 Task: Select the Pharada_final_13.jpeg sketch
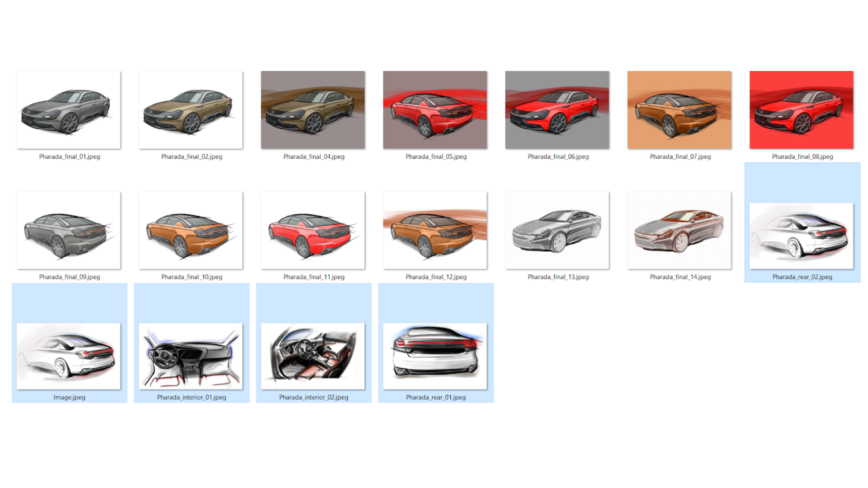(557, 230)
